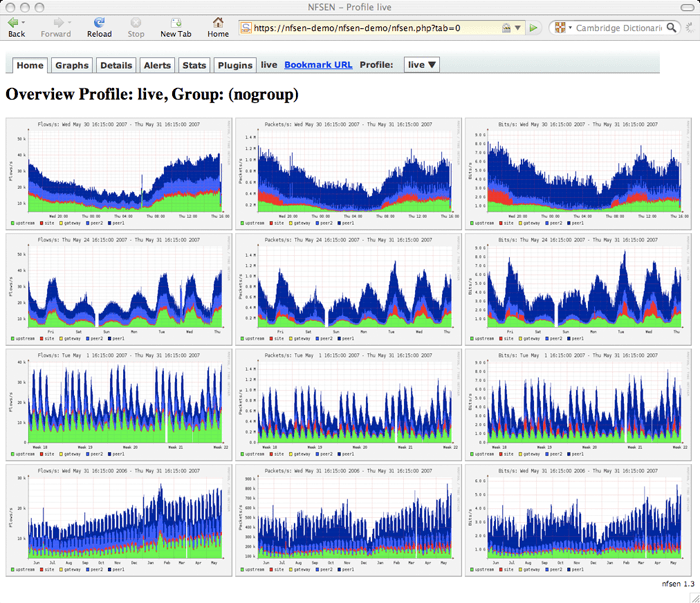Open the Back history dropdown arrow
The width and height of the screenshot is (700, 603).
point(23,22)
